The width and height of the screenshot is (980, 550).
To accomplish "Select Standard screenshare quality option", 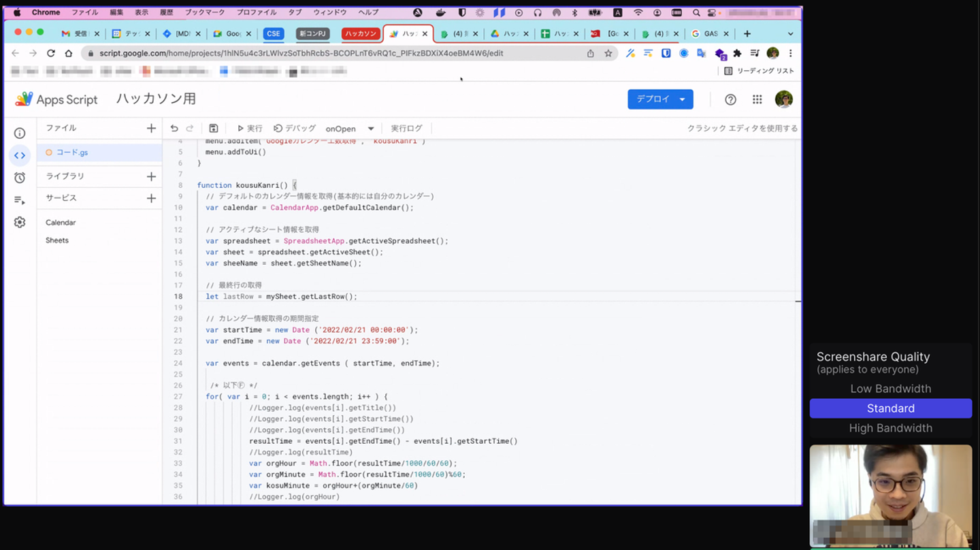I will click(890, 408).
